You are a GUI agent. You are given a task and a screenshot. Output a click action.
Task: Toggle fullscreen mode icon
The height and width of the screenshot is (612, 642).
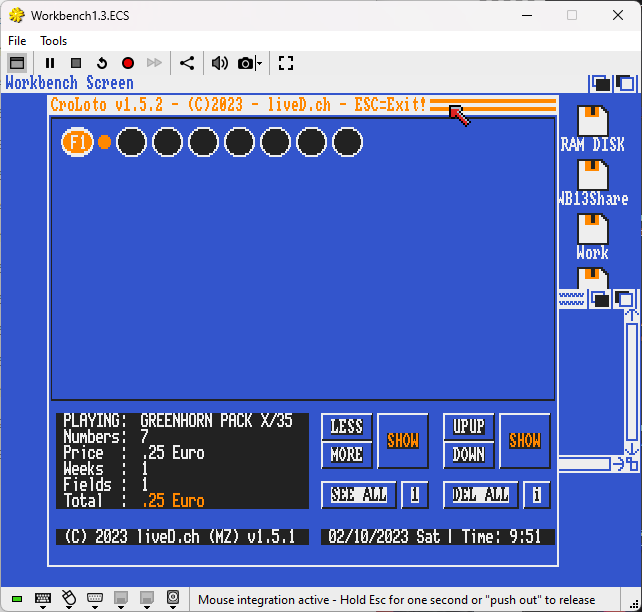[x=286, y=63]
